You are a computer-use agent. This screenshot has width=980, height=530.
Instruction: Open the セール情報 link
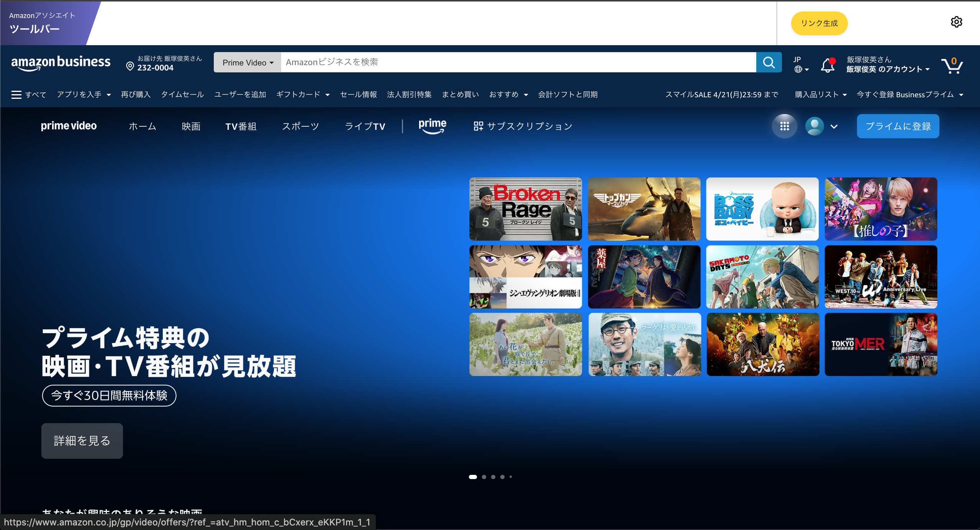pyautogui.click(x=358, y=95)
